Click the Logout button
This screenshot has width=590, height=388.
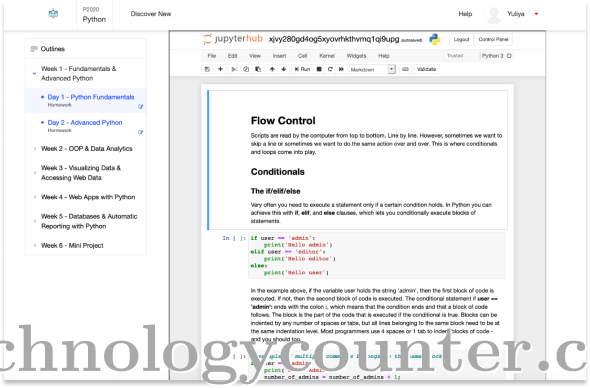pyautogui.click(x=461, y=40)
